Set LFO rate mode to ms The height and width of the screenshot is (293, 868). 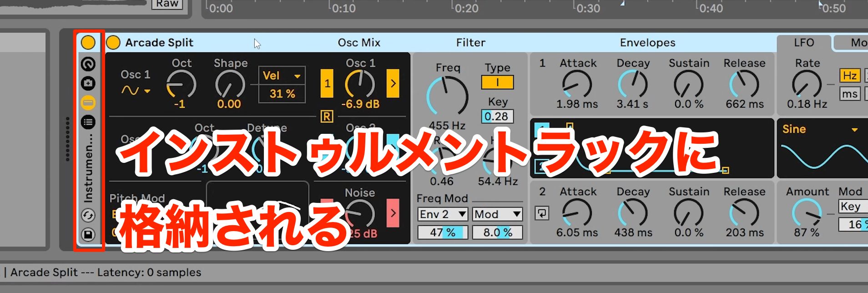[x=850, y=94]
